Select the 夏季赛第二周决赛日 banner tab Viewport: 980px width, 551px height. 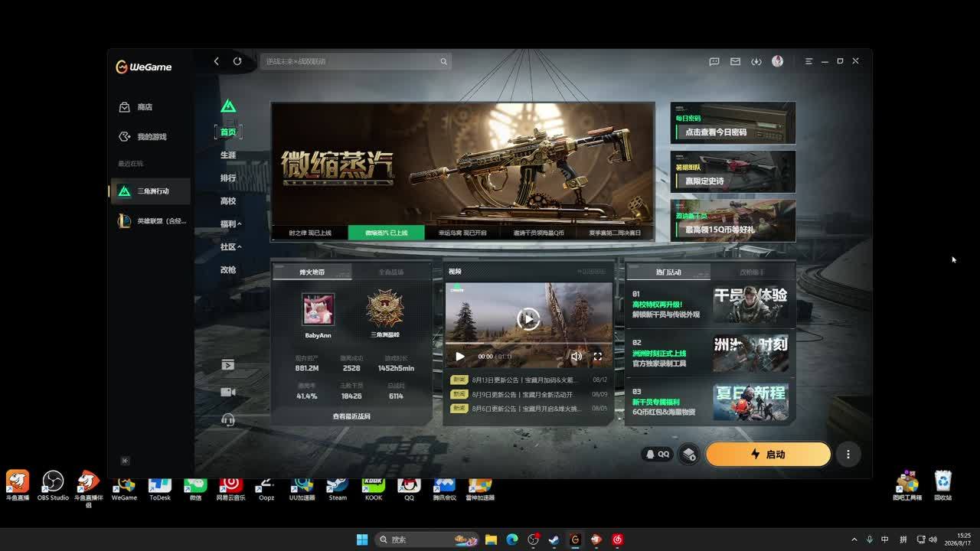616,233
